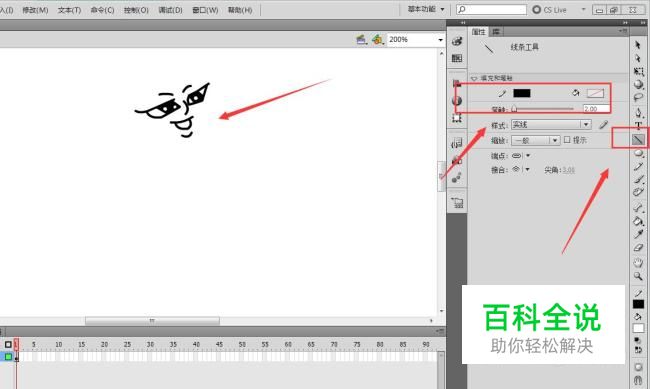Click the swap colors icon in tools
This screenshot has height=389, width=650.
point(639,350)
